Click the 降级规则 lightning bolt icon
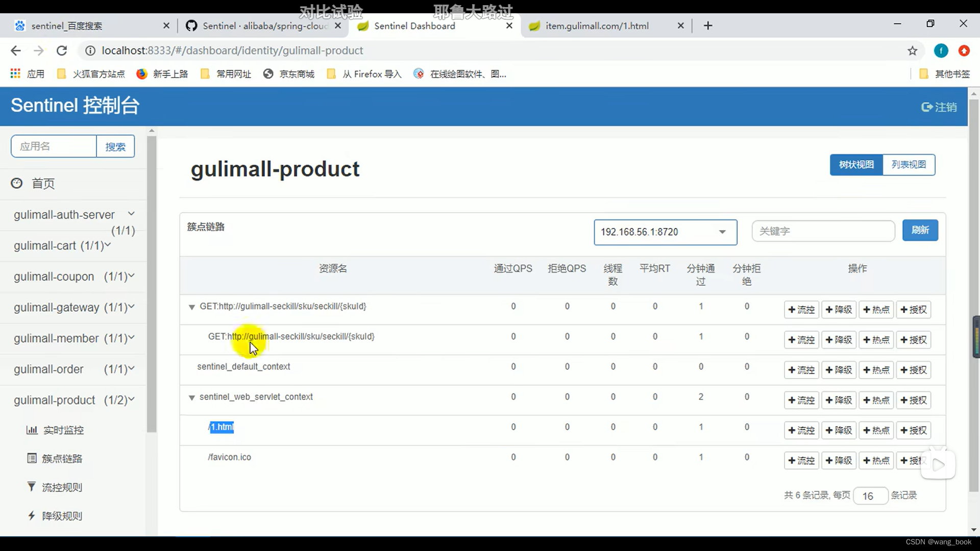 coord(32,516)
